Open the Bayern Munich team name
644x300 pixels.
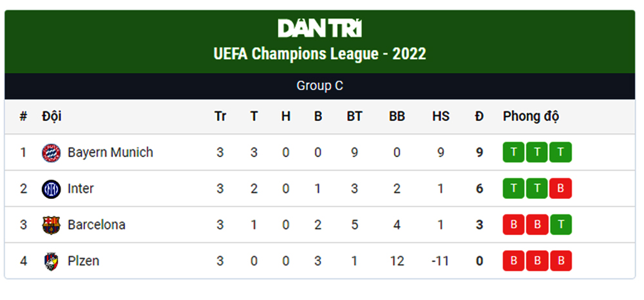coord(110,153)
